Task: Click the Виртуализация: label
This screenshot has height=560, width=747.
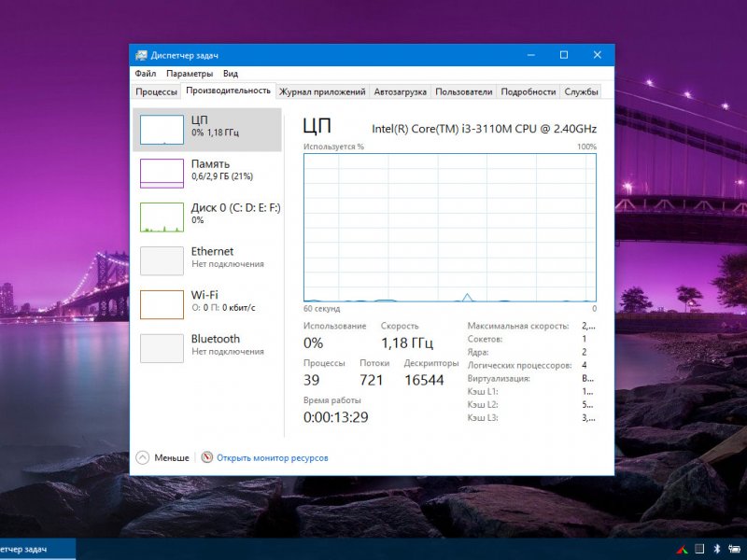Action: pos(499,379)
